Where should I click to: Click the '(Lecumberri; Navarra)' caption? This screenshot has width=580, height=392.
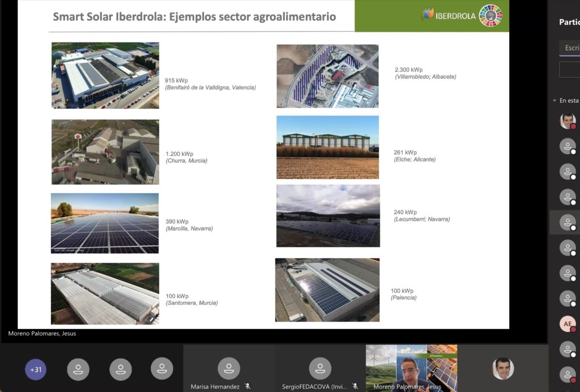pyautogui.click(x=421, y=219)
